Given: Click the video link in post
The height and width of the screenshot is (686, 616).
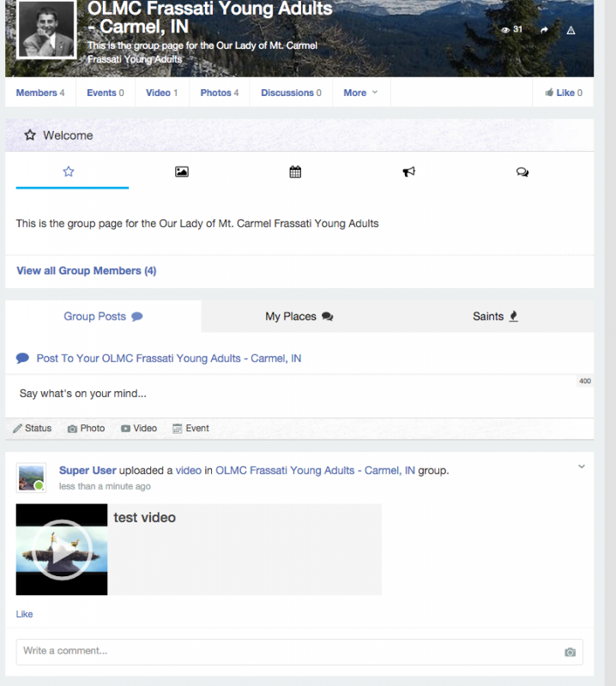Looking at the screenshot, I should pos(188,470).
